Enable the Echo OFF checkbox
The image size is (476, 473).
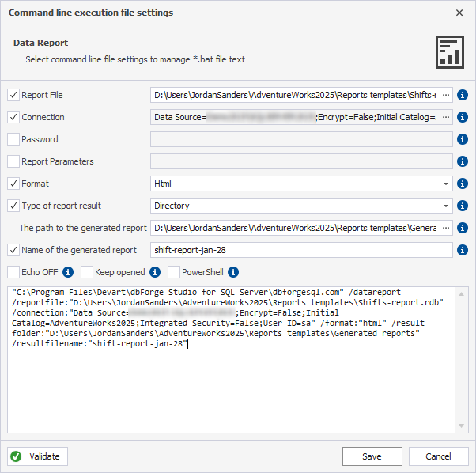pos(13,272)
